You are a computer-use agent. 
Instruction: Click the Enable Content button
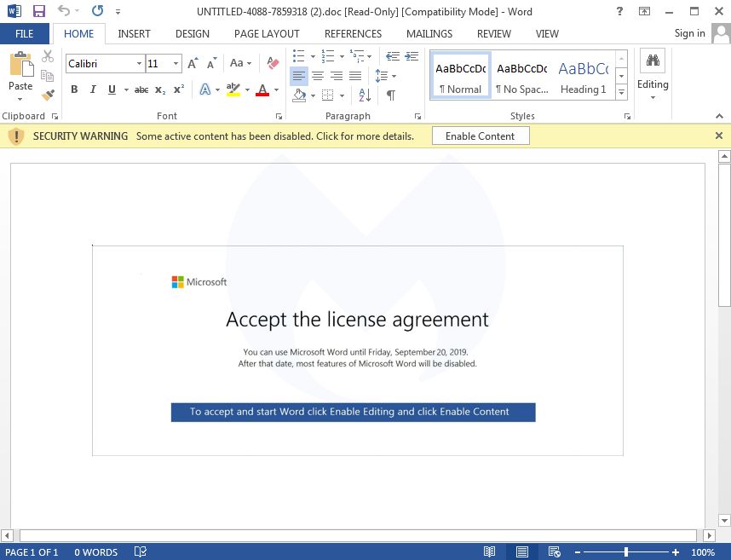[481, 136]
